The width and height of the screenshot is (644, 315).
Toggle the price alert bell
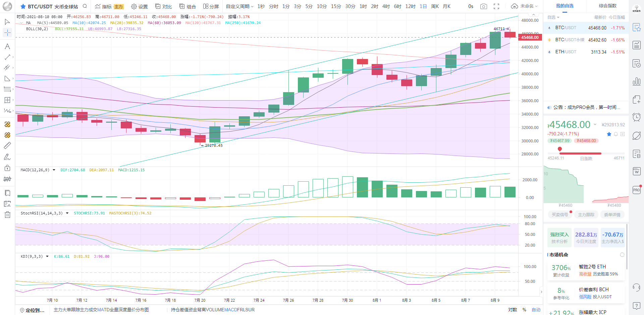[x=616, y=134]
